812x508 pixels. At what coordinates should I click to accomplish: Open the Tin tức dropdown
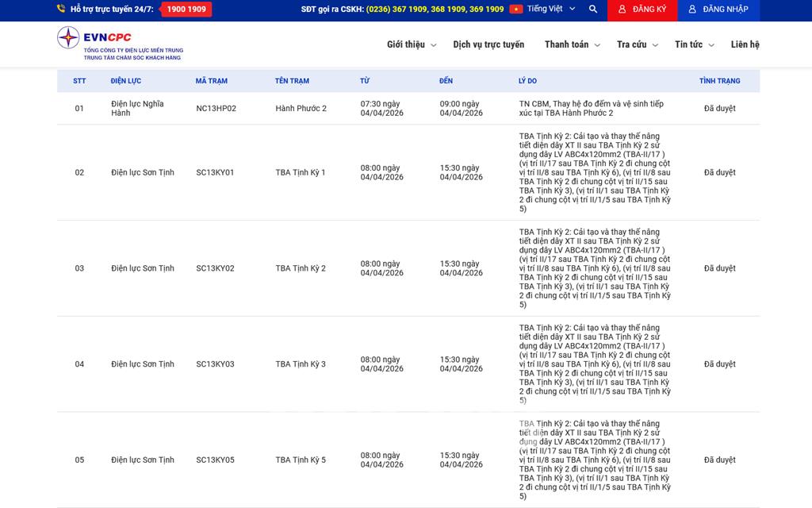[x=694, y=45]
